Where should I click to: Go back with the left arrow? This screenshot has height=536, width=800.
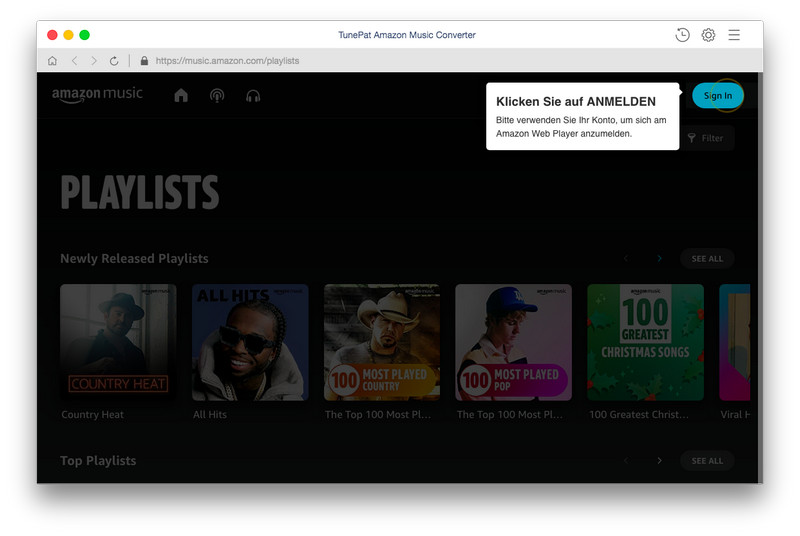click(74, 61)
